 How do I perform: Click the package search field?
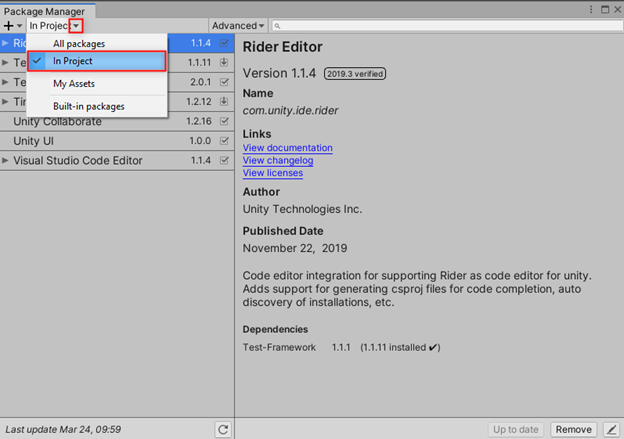[447, 26]
